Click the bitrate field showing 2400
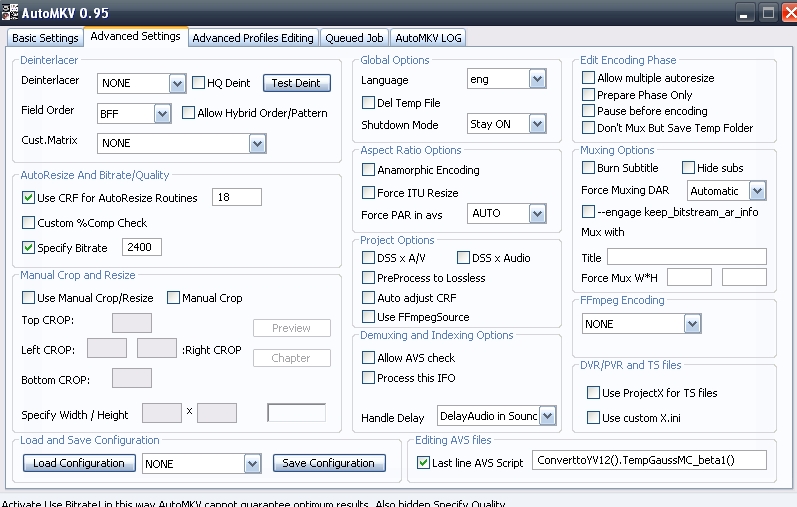Screen dimensions: 797x507 [142, 247]
